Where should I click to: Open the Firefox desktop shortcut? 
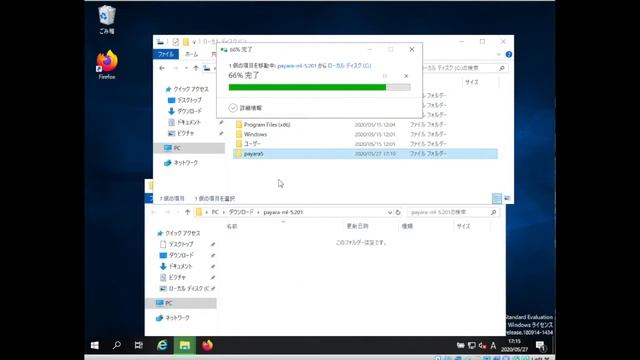107,64
